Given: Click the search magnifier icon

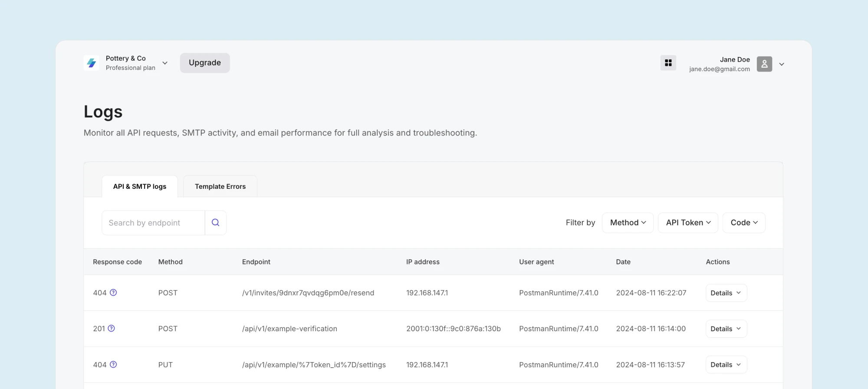Looking at the screenshot, I should (215, 223).
